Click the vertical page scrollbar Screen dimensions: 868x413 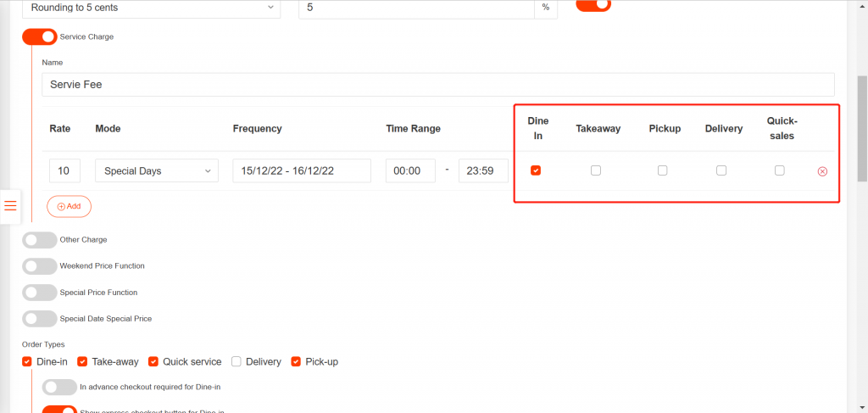862,127
